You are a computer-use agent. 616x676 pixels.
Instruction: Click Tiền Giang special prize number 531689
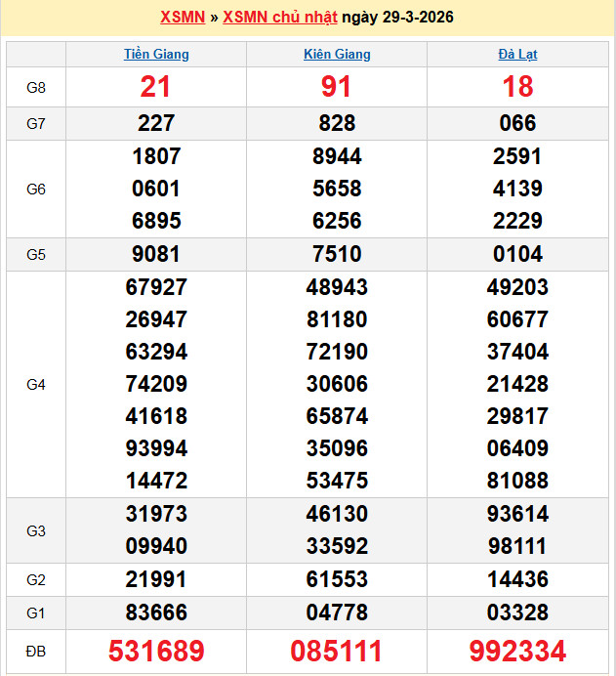[156, 652]
